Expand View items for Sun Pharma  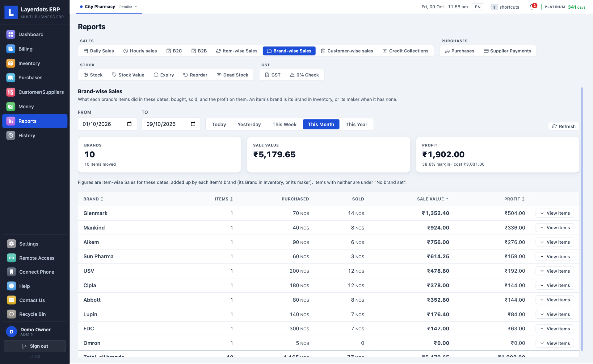(x=555, y=257)
